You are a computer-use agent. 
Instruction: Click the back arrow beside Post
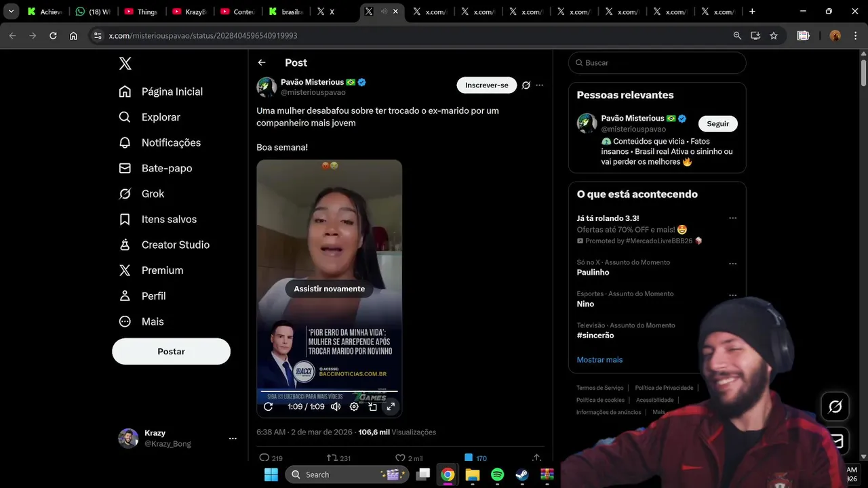262,62
